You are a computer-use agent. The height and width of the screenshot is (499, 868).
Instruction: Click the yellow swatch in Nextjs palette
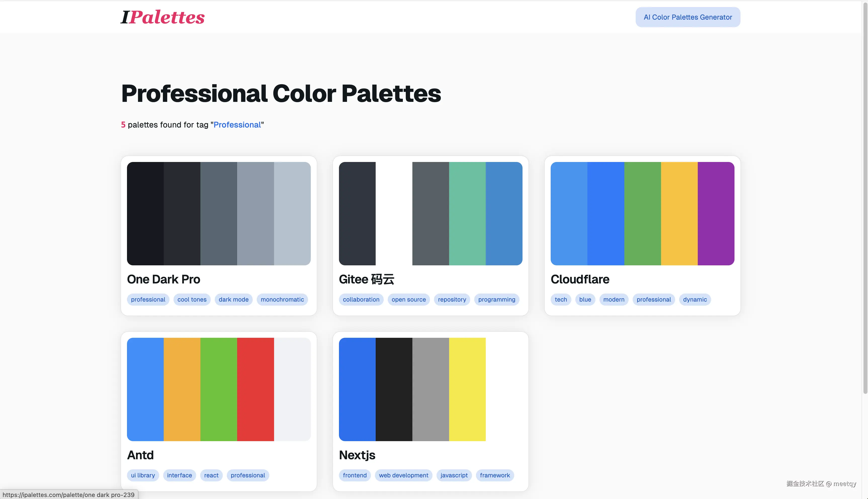click(467, 389)
